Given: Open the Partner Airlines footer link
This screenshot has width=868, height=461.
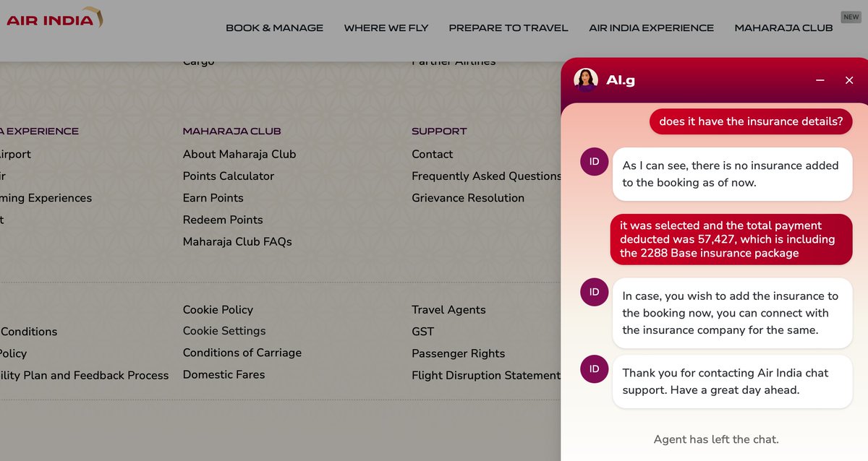Looking at the screenshot, I should click(454, 62).
